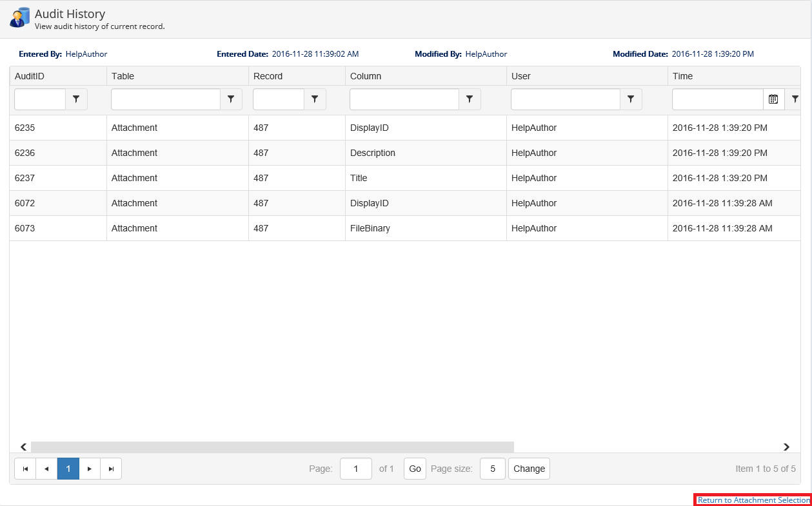The height and width of the screenshot is (506, 812).
Task: Follow Return to Attachment Selection link
Action: click(753, 500)
